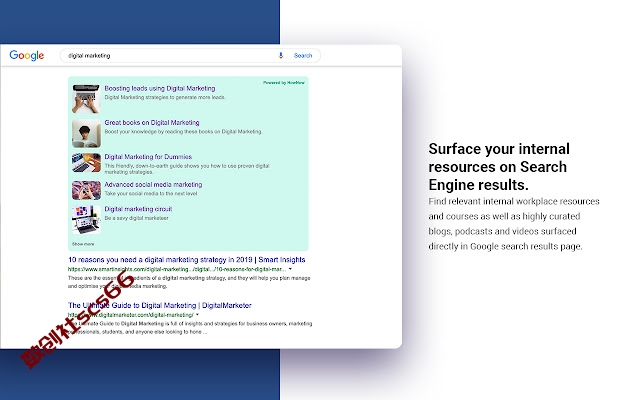The image size is (640, 400).
Task: Click thumbnail beside 'Digital marketing circuit'
Action: [86, 220]
